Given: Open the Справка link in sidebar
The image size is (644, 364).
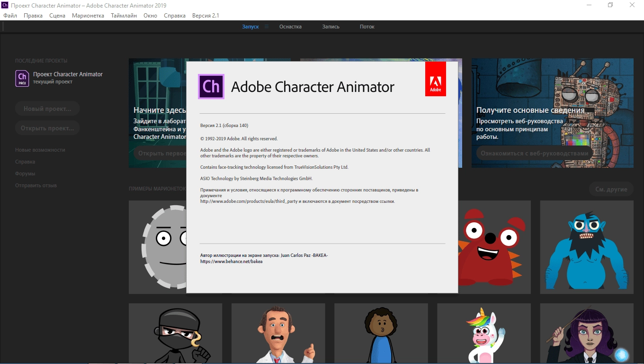Looking at the screenshot, I should pos(25,162).
